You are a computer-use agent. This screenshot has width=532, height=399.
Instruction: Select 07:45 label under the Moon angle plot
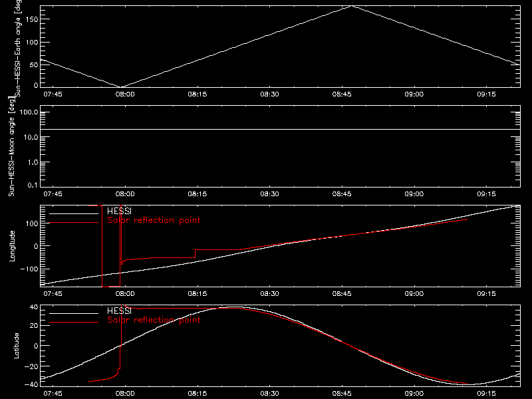click(53, 194)
